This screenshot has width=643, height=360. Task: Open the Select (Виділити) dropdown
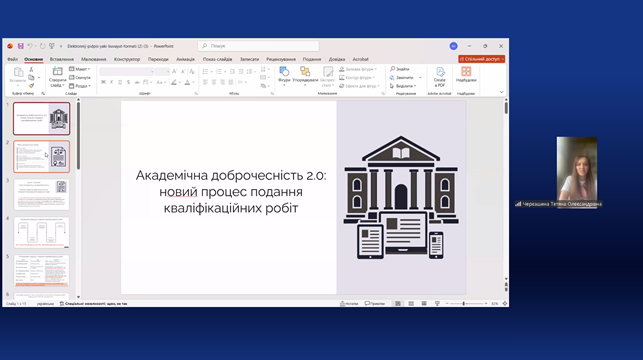[x=403, y=86]
